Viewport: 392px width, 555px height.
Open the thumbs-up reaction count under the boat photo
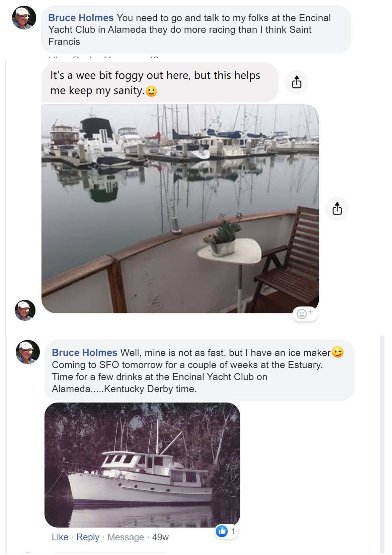tap(226, 531)
